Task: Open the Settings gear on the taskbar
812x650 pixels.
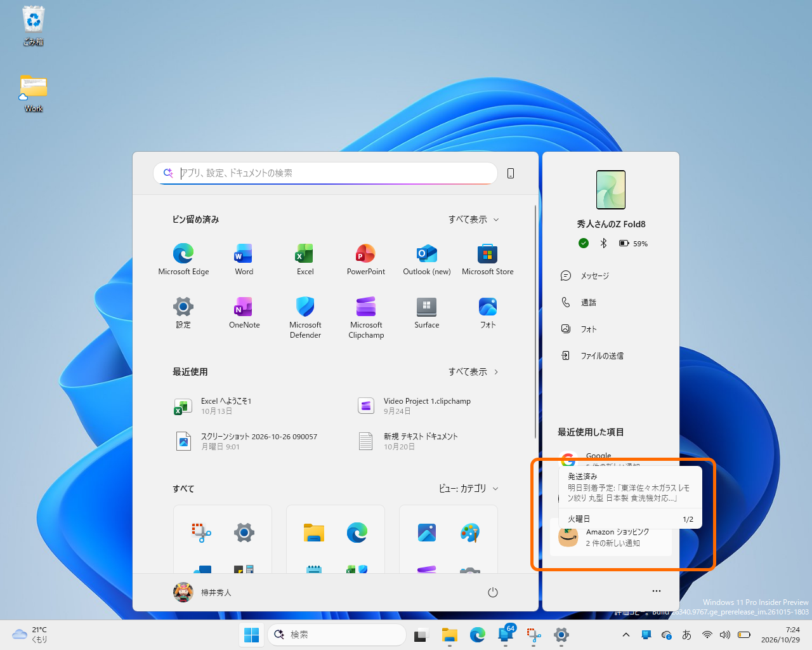Action: pos(561,634)
